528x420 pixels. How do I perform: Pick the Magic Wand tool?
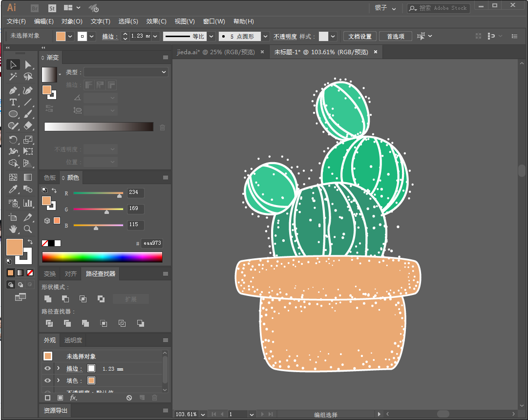pyautogui.click(x=13, y=77)
